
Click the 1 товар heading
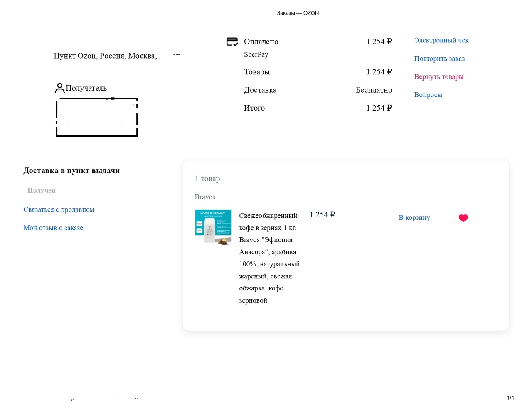207,179
